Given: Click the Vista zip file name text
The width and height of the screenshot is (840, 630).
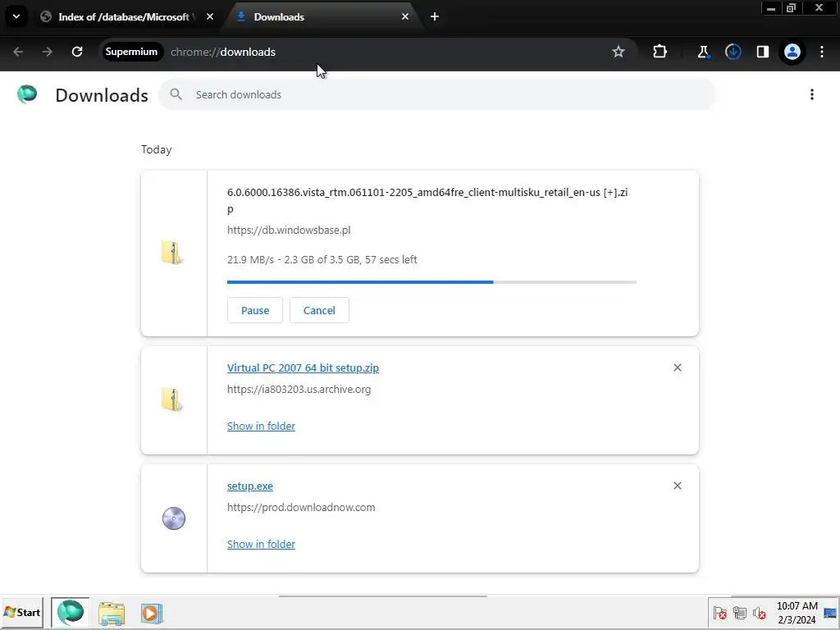Looking at the screenshot, I should [427, 200].
